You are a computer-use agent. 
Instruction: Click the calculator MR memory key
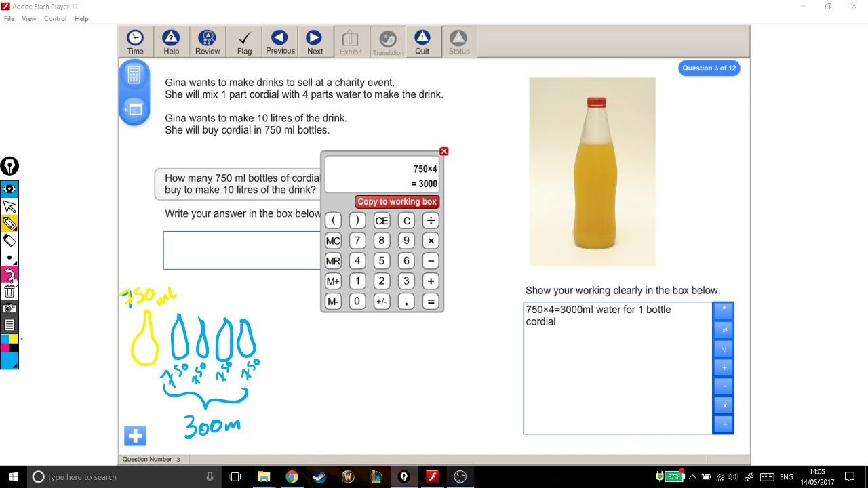[x=333, y=261]
